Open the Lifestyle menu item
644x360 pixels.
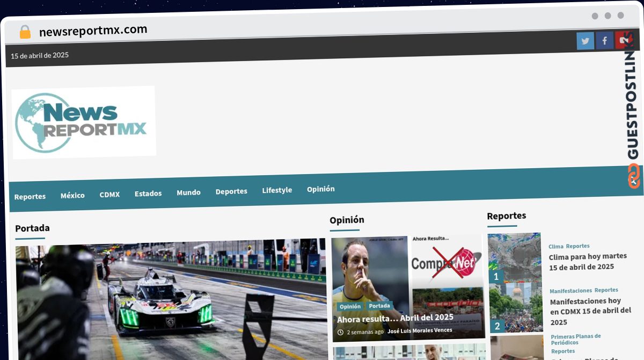coord(277,190)
